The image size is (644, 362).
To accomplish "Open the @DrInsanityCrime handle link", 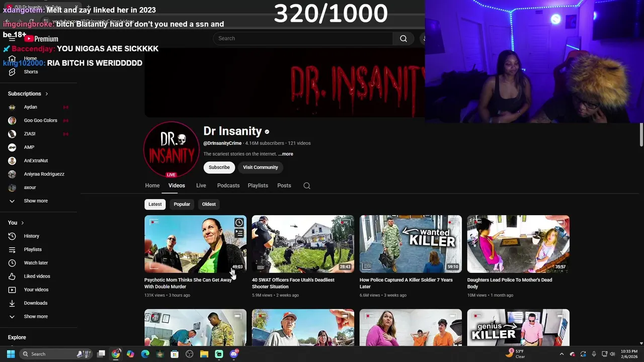I will [x=222, y=143].
